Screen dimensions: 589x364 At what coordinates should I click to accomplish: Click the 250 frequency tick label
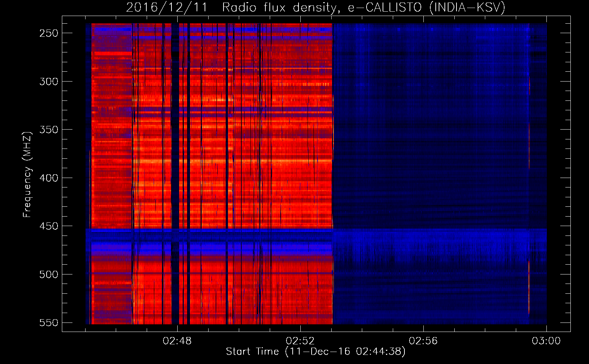49,33
